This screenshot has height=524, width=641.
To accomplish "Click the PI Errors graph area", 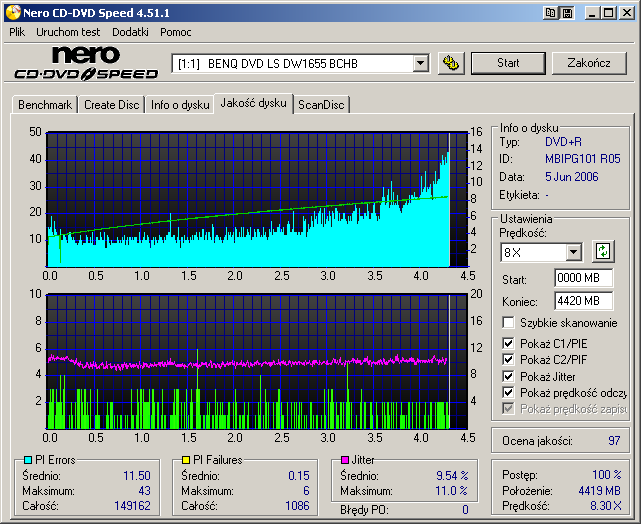I will pos(257,199).
